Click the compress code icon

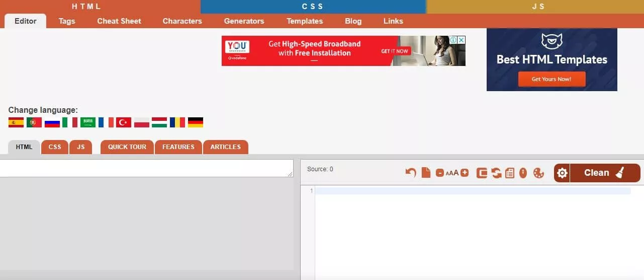tap(482, 173)
